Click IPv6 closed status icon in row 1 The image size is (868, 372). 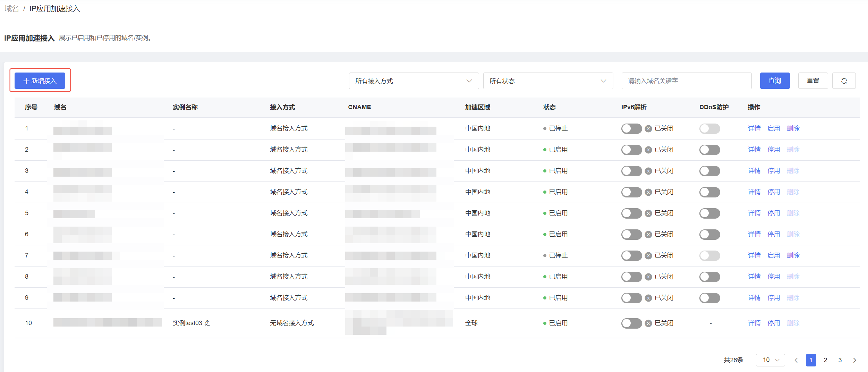coord(648,129)
